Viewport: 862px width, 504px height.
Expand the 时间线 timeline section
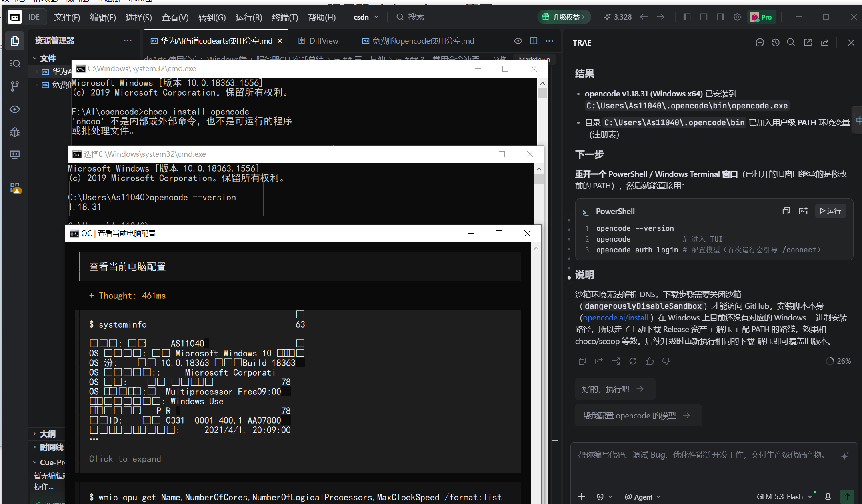pyautogui.click(x=48, y=447)
